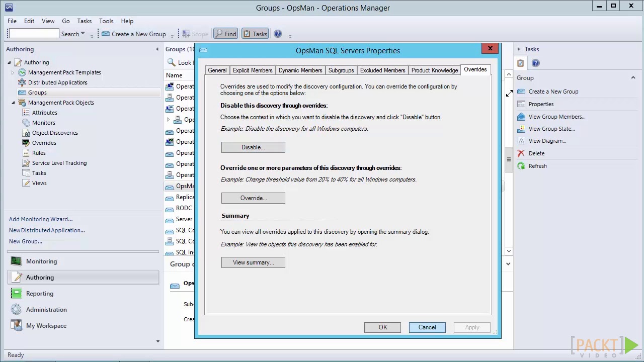The height and width of the screenshot is (362, 644).
Task: Switch to the General tab
Action: pos(217,70)
